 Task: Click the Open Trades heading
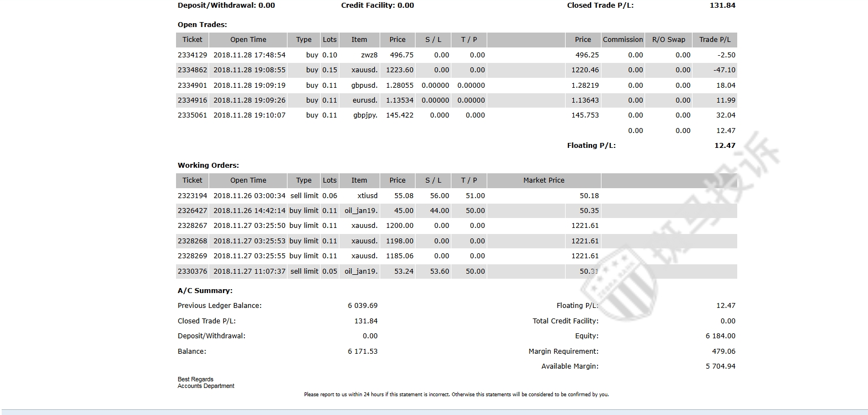click(x=202, y=25)
